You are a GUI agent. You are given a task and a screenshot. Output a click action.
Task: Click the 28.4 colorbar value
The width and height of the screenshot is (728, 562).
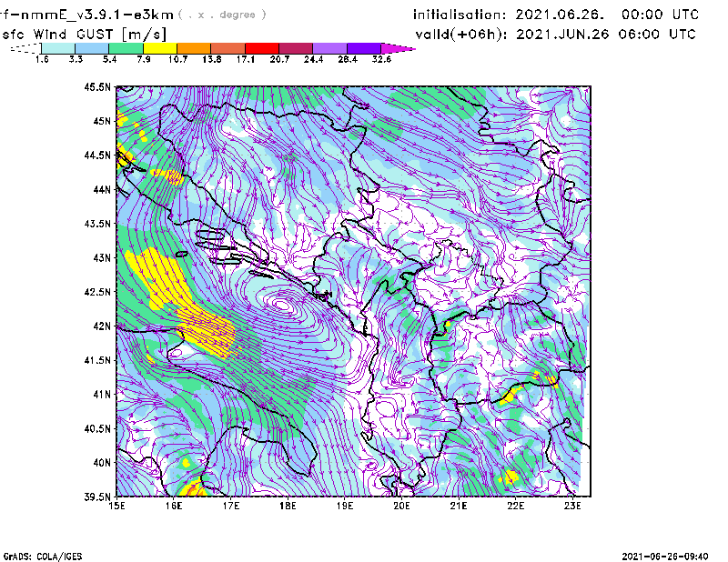348,59
